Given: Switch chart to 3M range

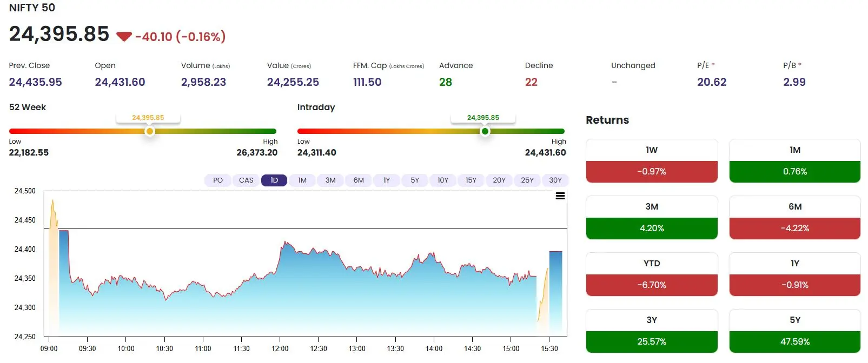Looking at the screenshot, I should (x=330, y=180).
